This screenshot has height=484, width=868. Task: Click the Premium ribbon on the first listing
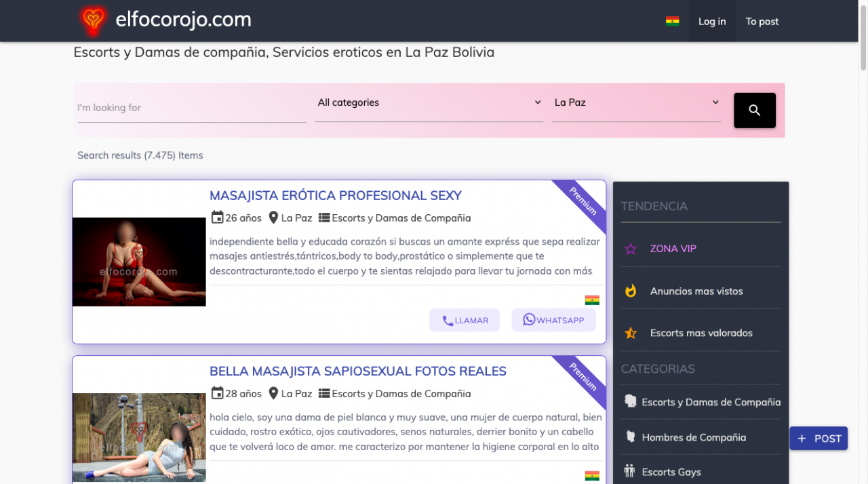tap(583, 202)
